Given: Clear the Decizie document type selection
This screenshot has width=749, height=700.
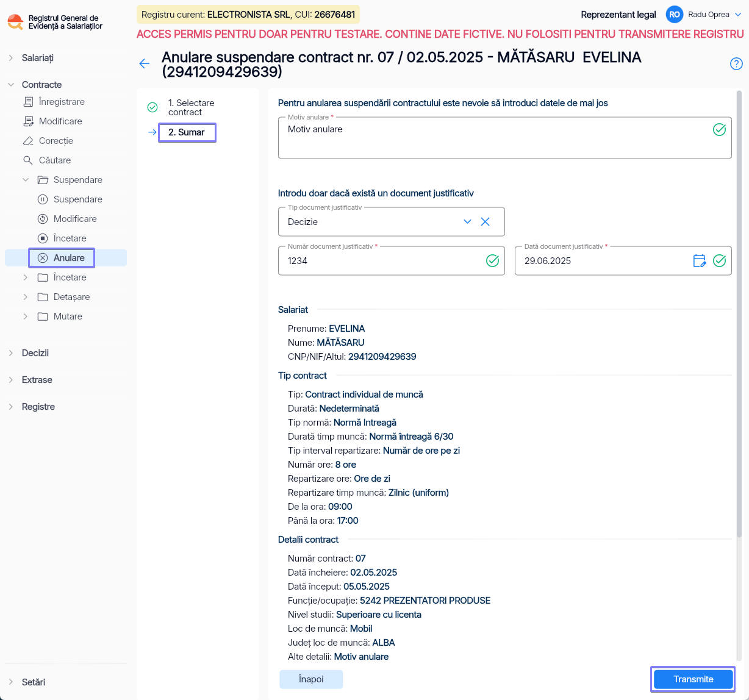Looking at the screenshot, I should (x=486, y=222).
